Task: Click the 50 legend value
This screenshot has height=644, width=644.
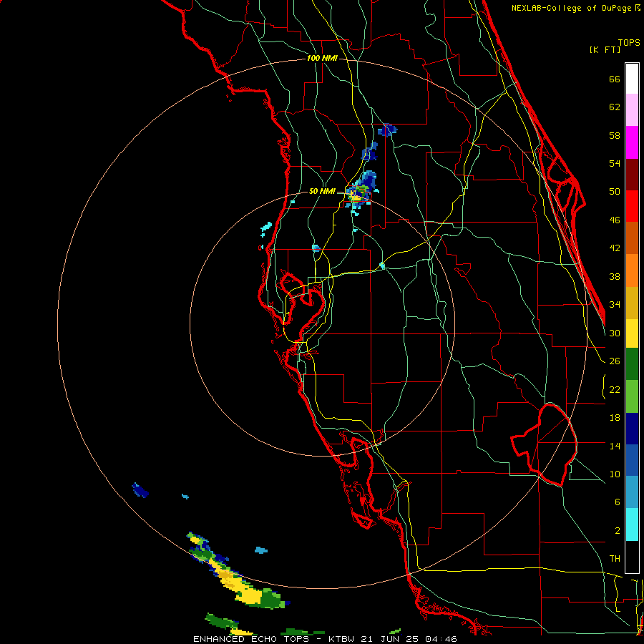Action: (x=615, y=192)
